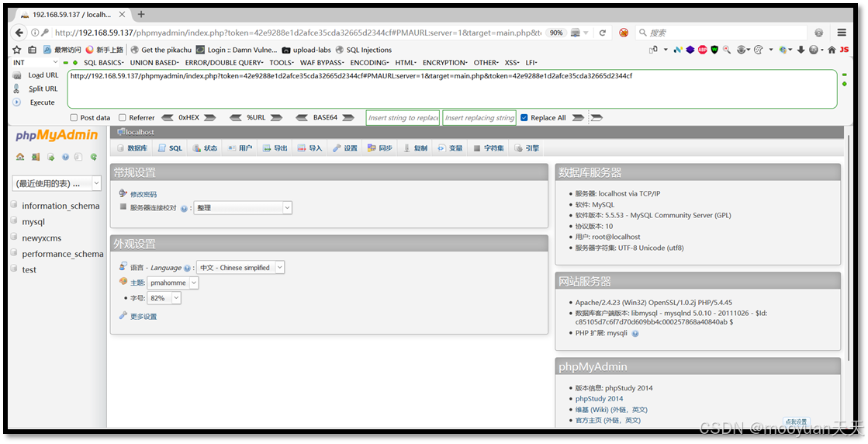Open phpMyAdmin documentation blue help icon in sidebar
This screenshot has height=444, width=868.
pos(65,158)
